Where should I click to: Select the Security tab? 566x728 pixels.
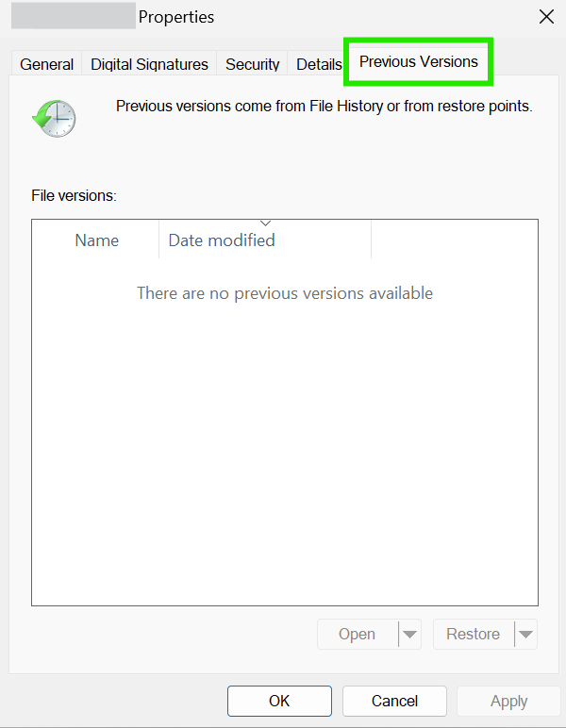(x=252, y=64)
